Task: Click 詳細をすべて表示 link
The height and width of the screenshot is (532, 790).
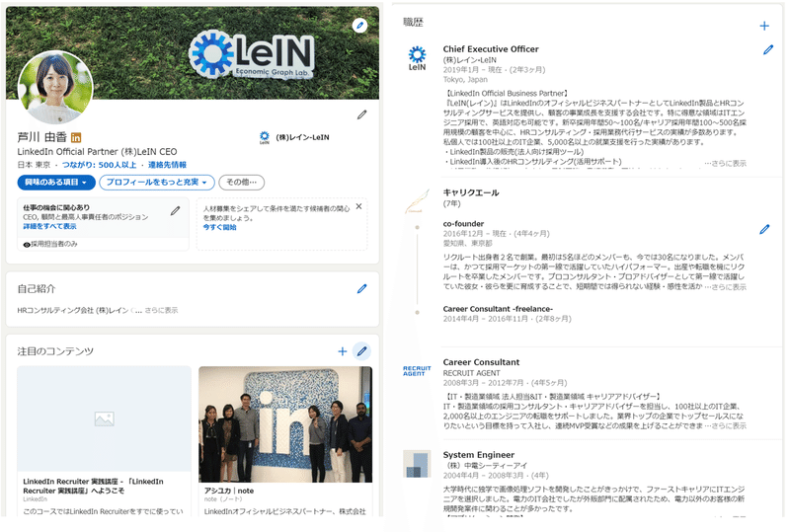Action: click(x=49, y=227)
